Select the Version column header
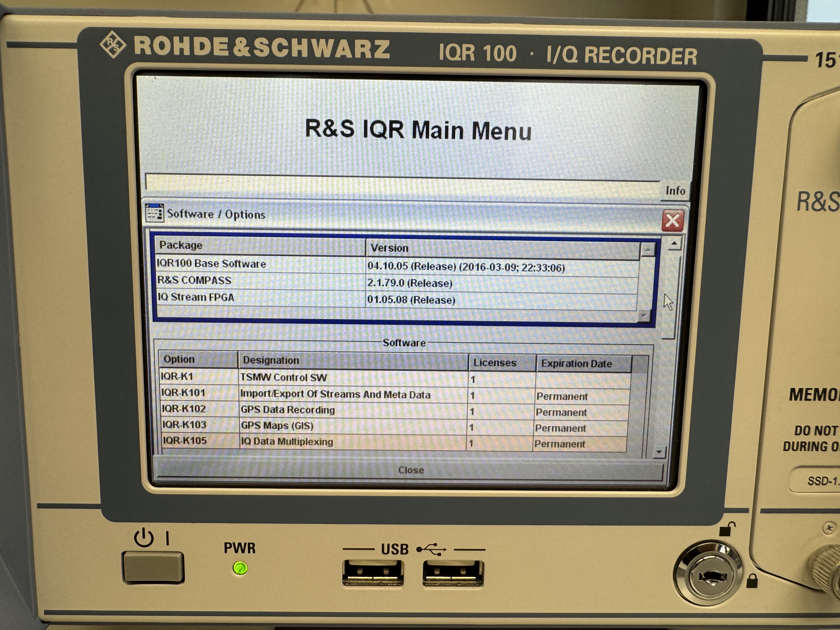The width and height of the screenshot is (840, 630). 503,249
